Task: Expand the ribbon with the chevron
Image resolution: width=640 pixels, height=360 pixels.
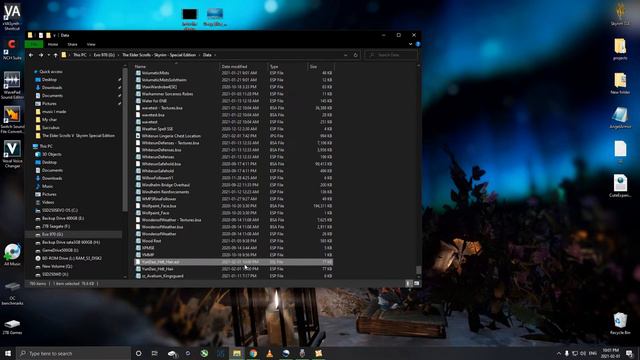Action: (x=411, y=44)
